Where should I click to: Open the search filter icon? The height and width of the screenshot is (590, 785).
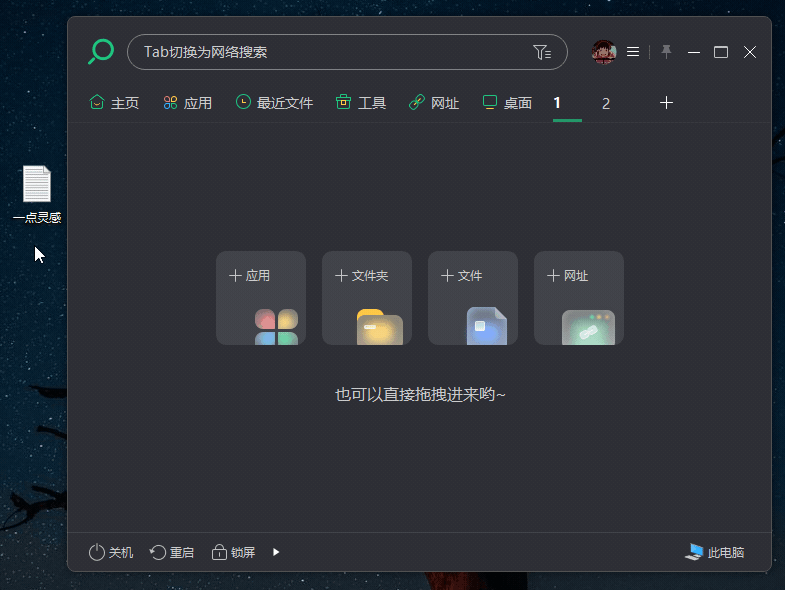point(542,52)
